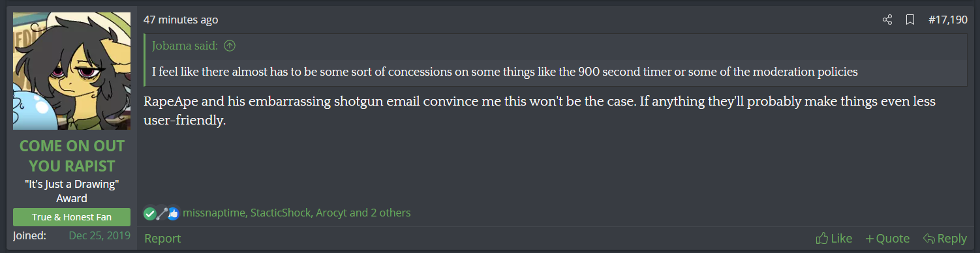Expand the quoted text about 900 second timer

[504, 72]
